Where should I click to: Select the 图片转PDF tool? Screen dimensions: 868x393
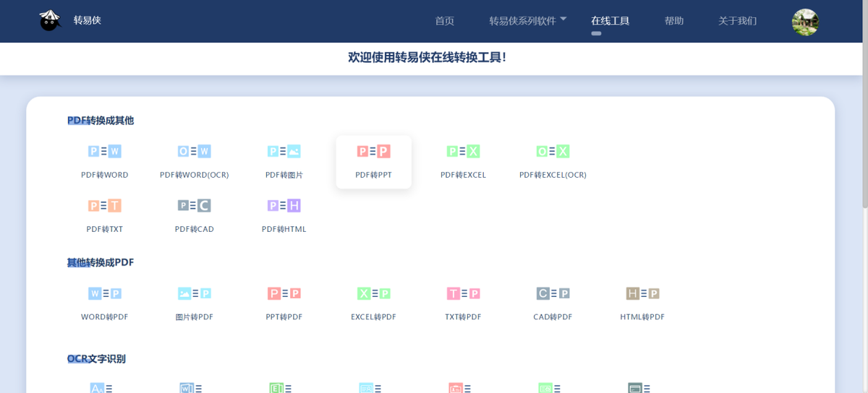click(195, 304)
